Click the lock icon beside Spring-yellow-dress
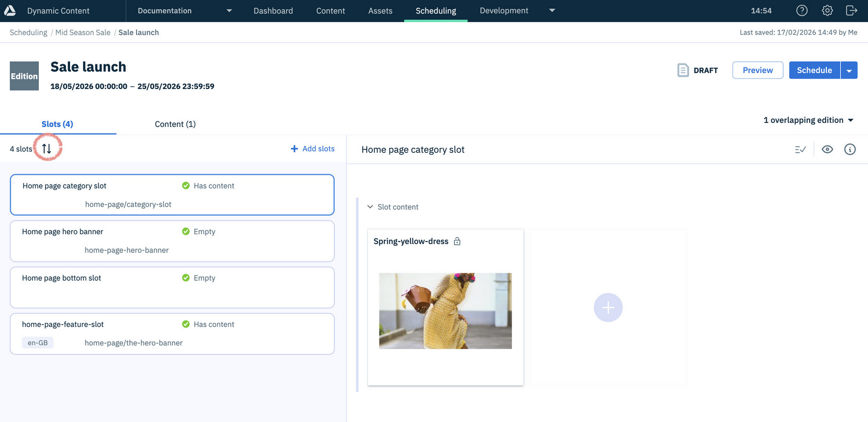The height and width of the screenshot is (422, 868). tap(457, 241)
